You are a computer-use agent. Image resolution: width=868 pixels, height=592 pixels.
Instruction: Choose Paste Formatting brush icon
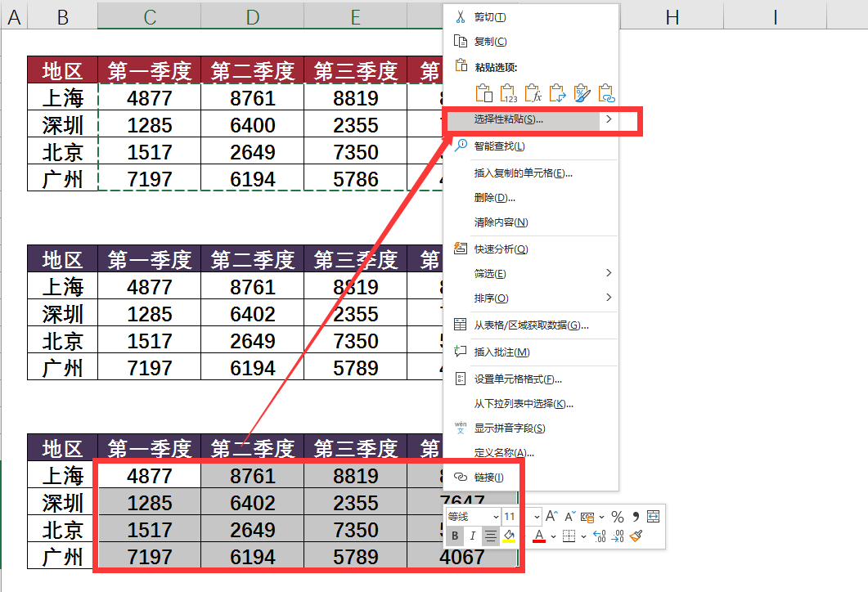[x=582, y=93]
